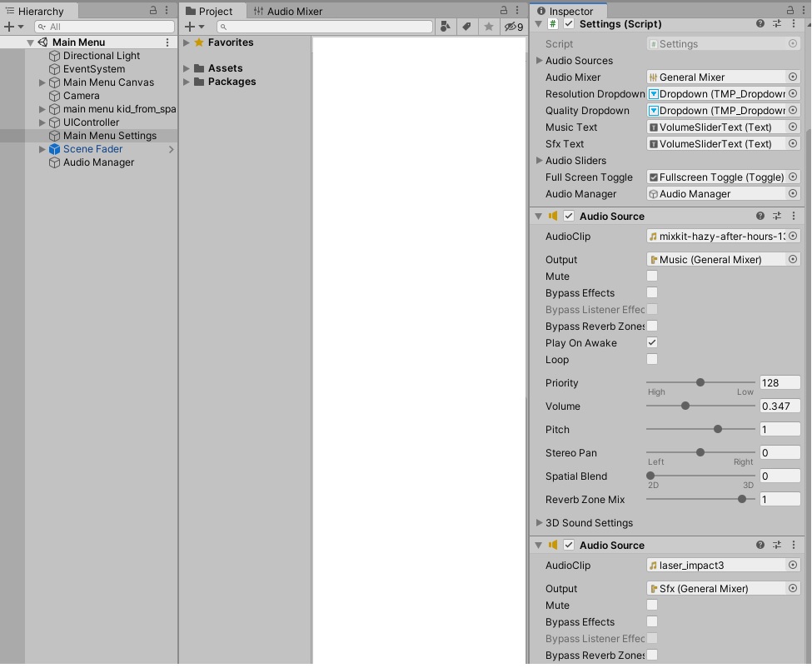Toggle Mute on the Sfx audio source

click(652, 605)
